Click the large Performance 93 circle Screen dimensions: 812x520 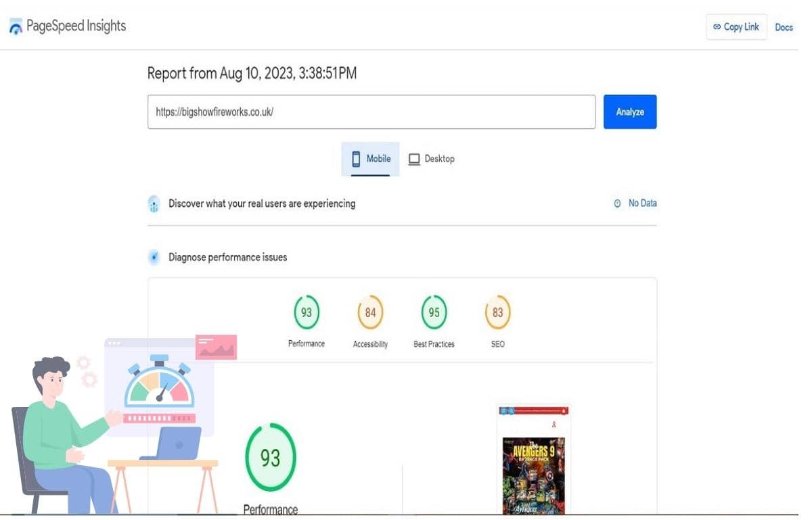(270, 458)
